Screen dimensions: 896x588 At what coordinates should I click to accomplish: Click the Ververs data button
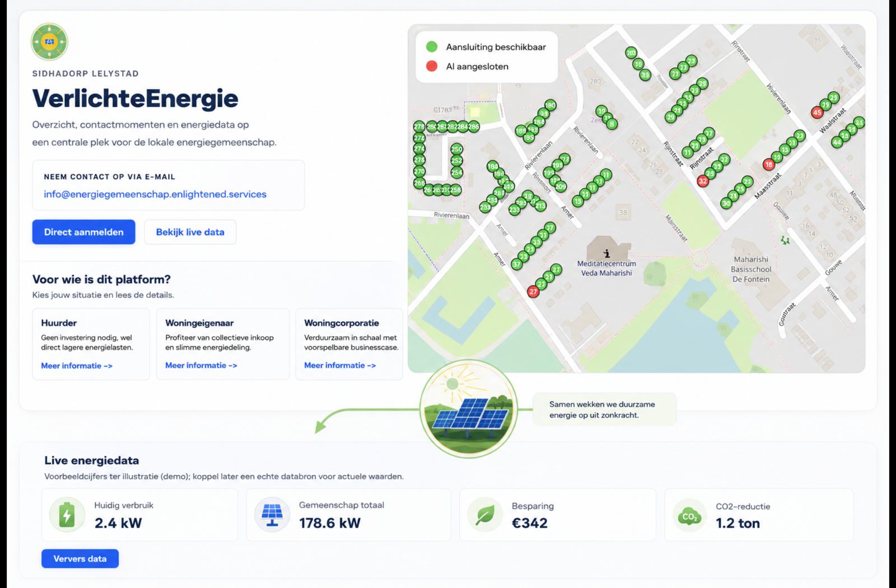[x=80, y=558]
